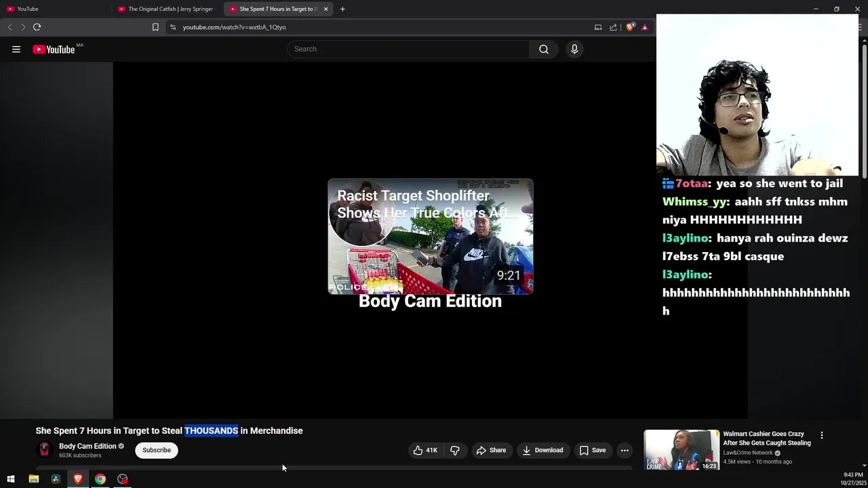Open three-dot options for Walmart Cashier video
The height and width of the screenshot is (488, 868).
[821, 435]
